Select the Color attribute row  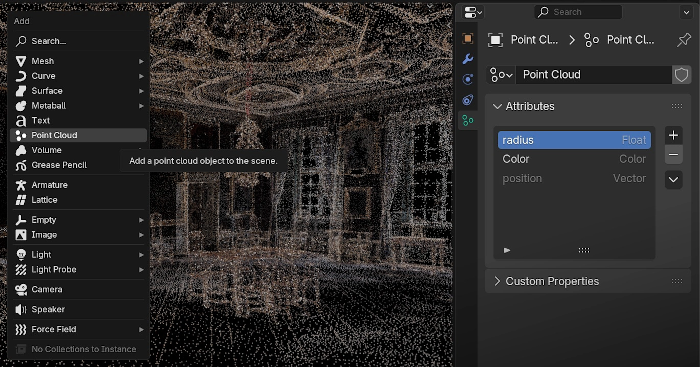(x=574, y=159)
